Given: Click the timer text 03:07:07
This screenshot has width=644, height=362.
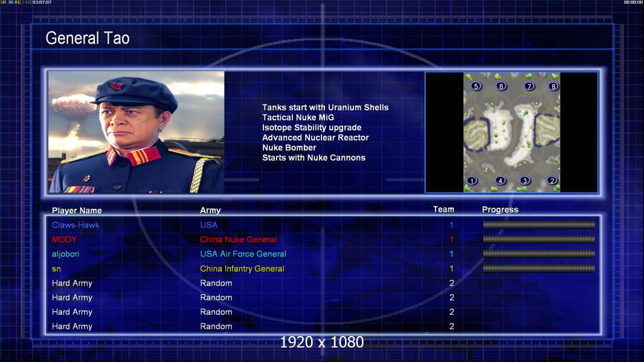Looking at the screenshot, I should click(x=42, y=2).
